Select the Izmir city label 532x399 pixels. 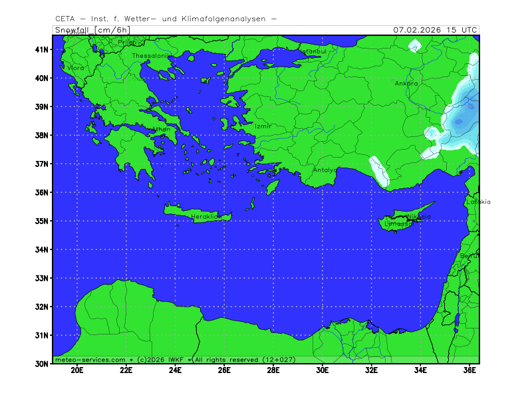(263, 126)
